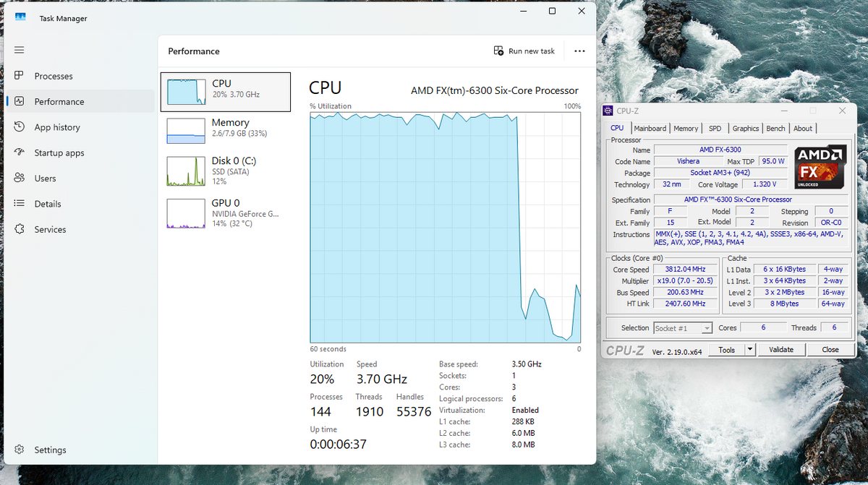Click the Performance pulse icon in sidebar

[20, 101]
